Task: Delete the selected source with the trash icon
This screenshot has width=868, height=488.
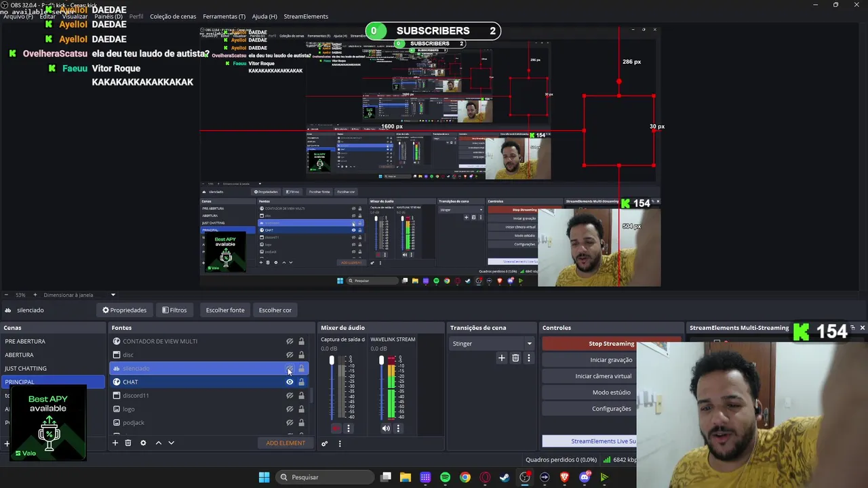Action: pyautogui.click(x=128, y=443)
